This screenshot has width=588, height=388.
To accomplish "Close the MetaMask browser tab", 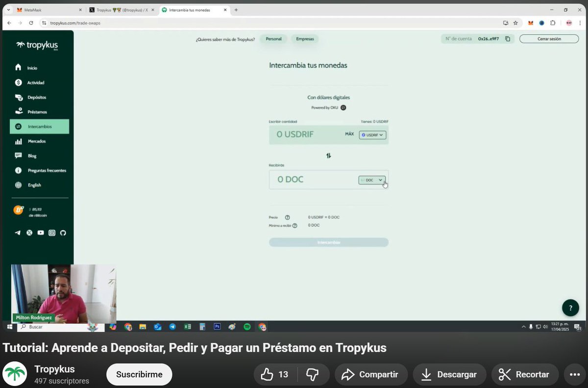I will pos(80,10).
